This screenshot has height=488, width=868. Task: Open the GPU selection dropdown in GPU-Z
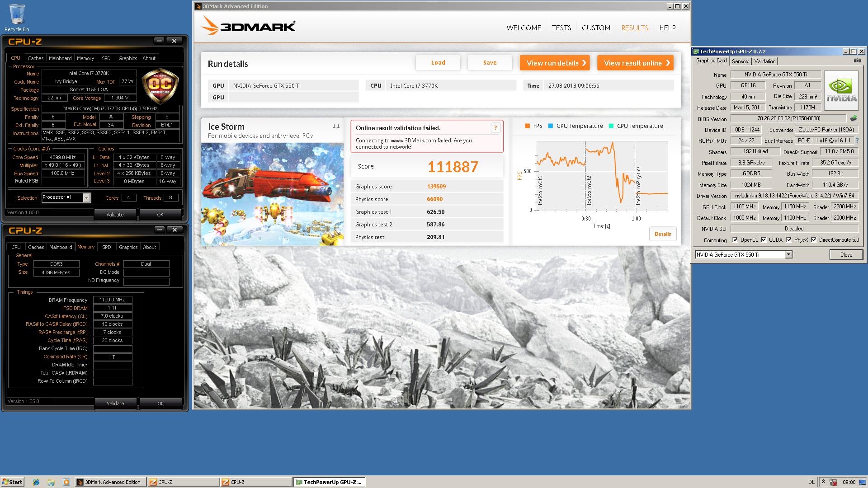point(788,255)
